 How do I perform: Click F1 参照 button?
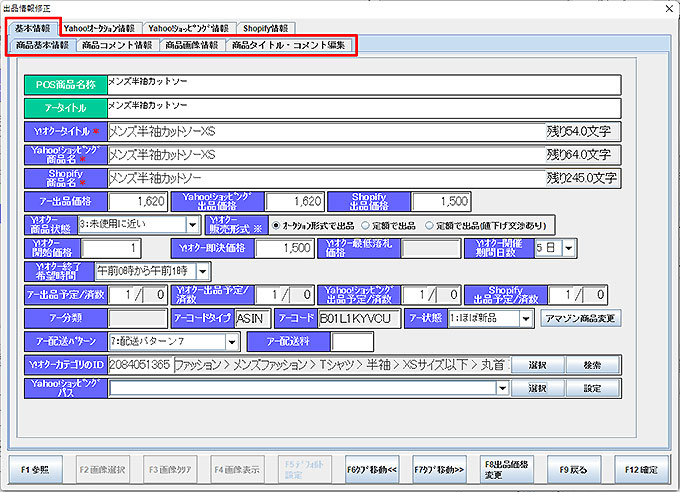point(35,468)
